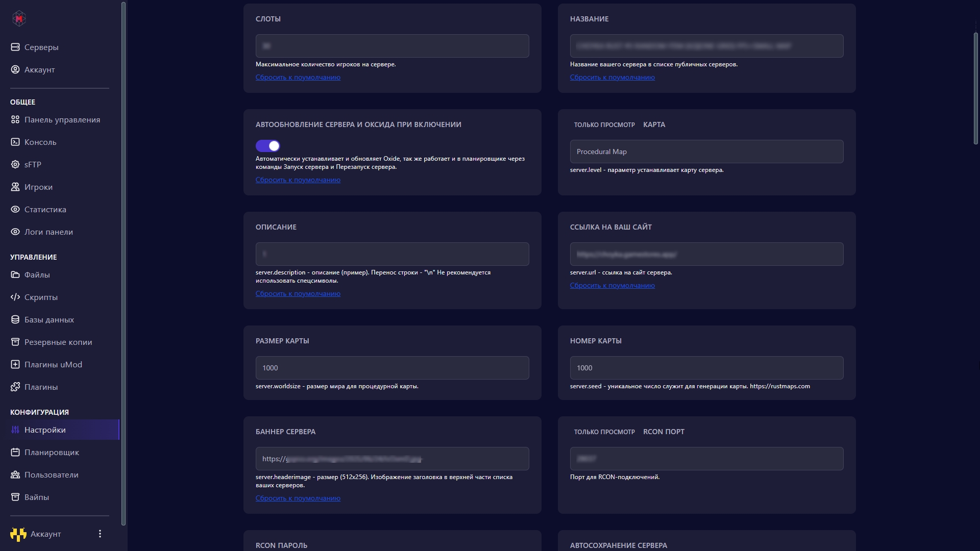The height and width of the screenshot is (551, 980).
Task: Click the Базы данных database icon
Action: click(x=15, y=319)
